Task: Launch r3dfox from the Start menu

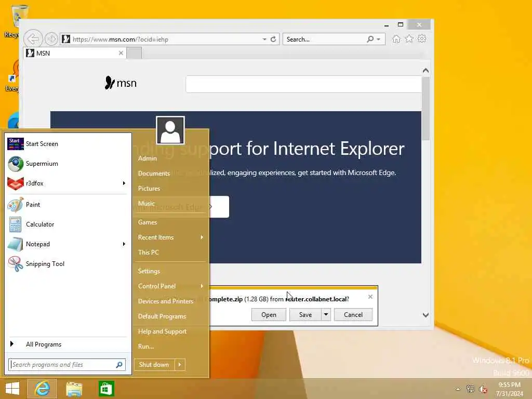Action: coord(67,183)
